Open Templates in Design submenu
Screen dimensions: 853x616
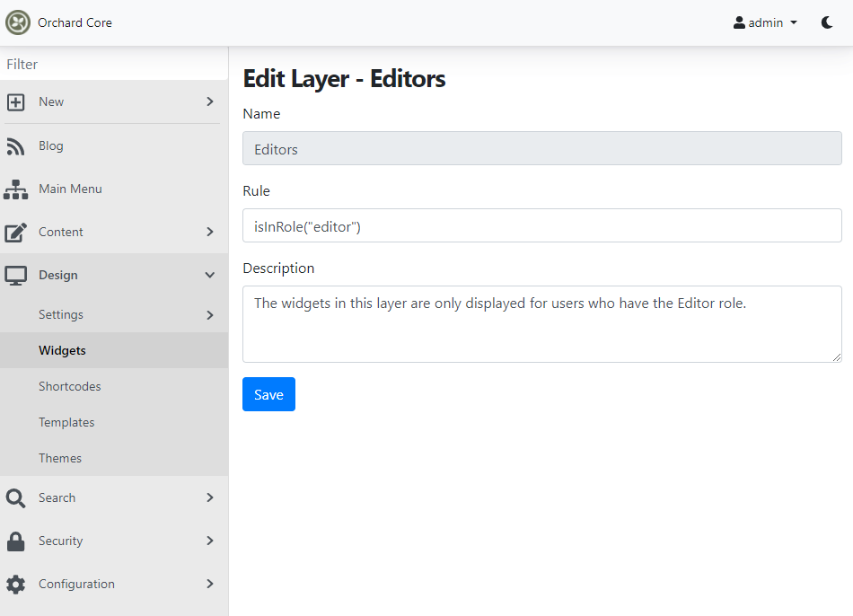(x=114, y=422)
